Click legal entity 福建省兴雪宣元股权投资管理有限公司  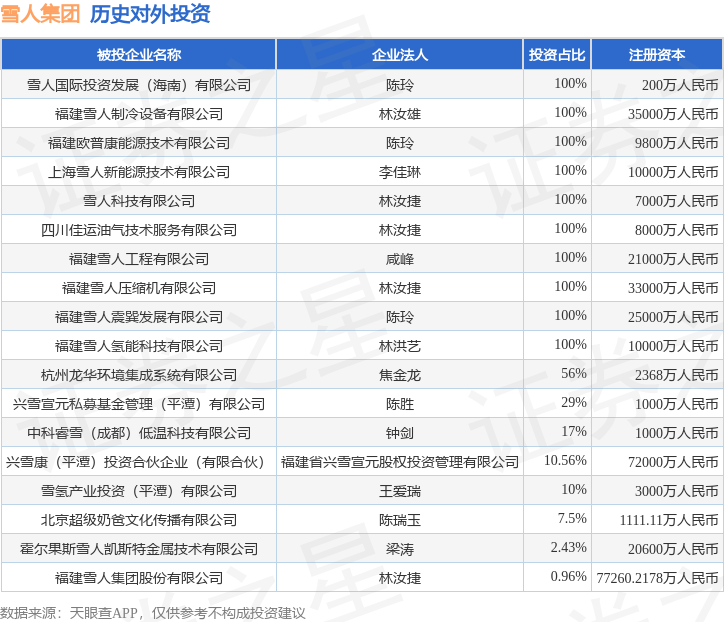pos(400,462)
